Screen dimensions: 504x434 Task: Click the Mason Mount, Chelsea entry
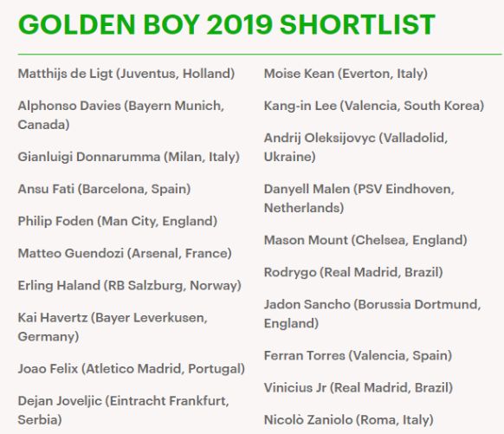pos(365,240)
